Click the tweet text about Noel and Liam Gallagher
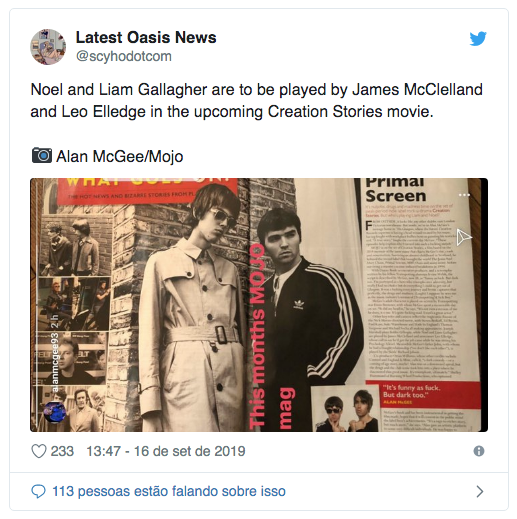 (256, 100)
